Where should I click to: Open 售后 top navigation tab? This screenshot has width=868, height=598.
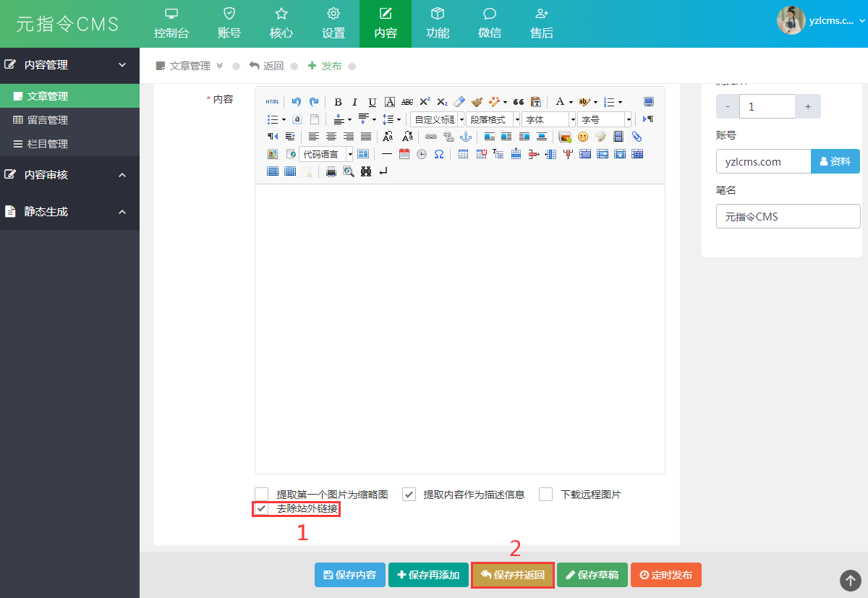point(542,24)
